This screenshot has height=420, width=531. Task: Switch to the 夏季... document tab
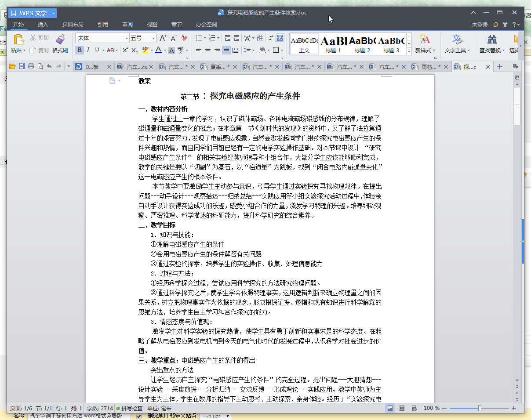coord(218,67)
